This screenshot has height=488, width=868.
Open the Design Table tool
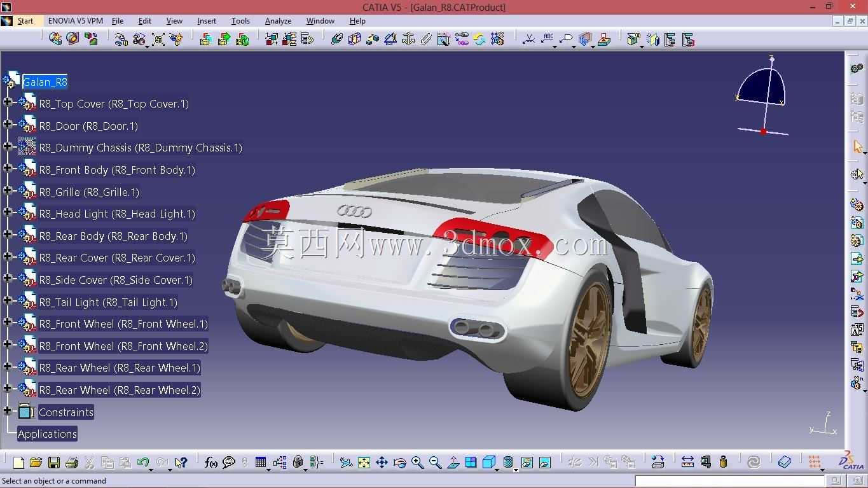(x=261, y=463)
